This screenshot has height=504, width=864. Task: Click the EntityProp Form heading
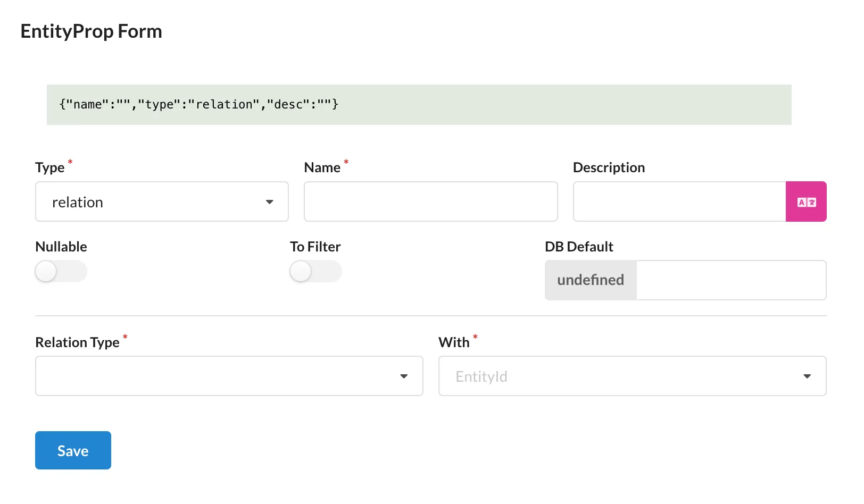(92, 31)
